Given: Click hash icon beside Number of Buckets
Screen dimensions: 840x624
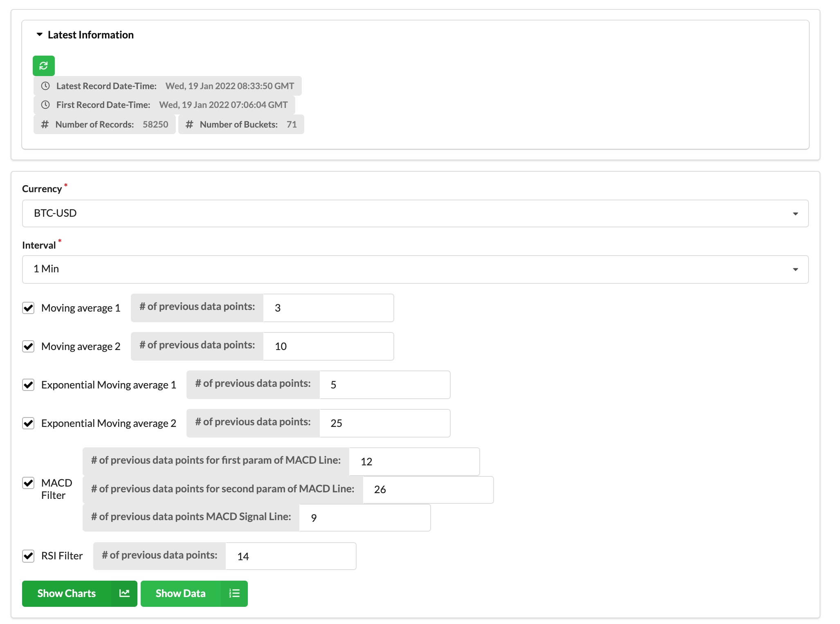Looking at the screenshot, I should 189,124.
